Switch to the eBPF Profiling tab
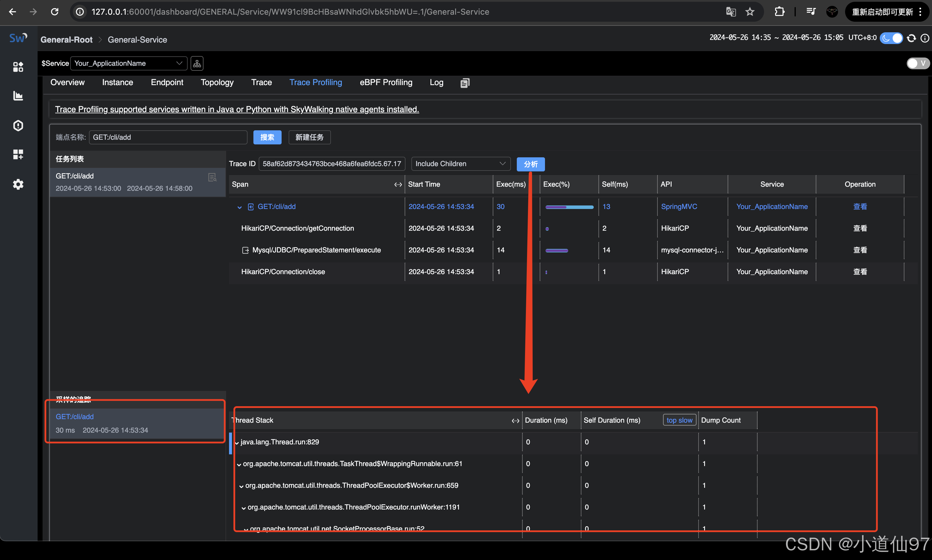The height and width of the screenshot is (560, 932). (x=386, y=82)
